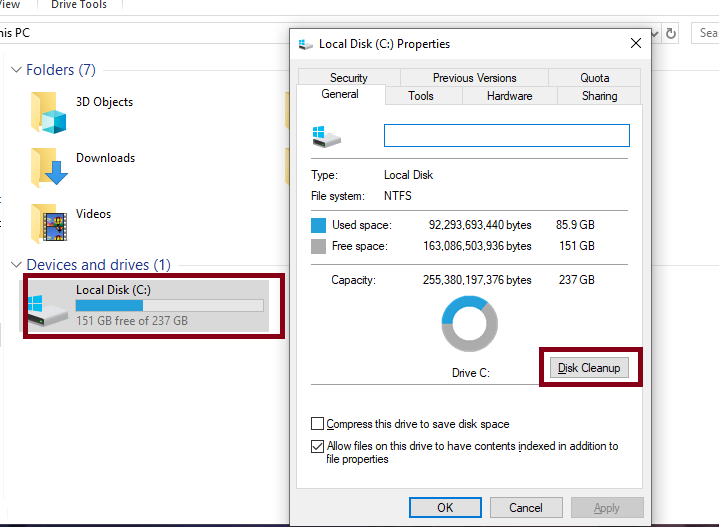This screenshot has height=527, width=719.
Task: Click the refresh icon beside address bar
Action: coord(671,33)
